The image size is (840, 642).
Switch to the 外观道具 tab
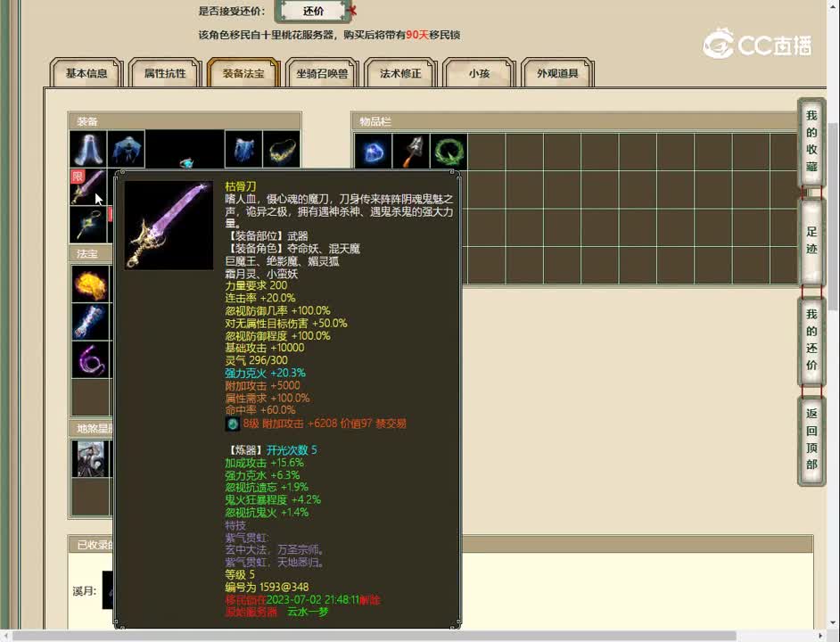tap(557, 74)
